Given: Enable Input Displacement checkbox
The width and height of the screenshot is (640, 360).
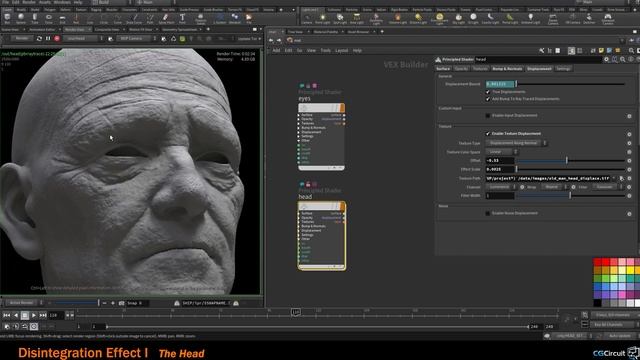Looking at the screenshot, I should click(488, 116).
